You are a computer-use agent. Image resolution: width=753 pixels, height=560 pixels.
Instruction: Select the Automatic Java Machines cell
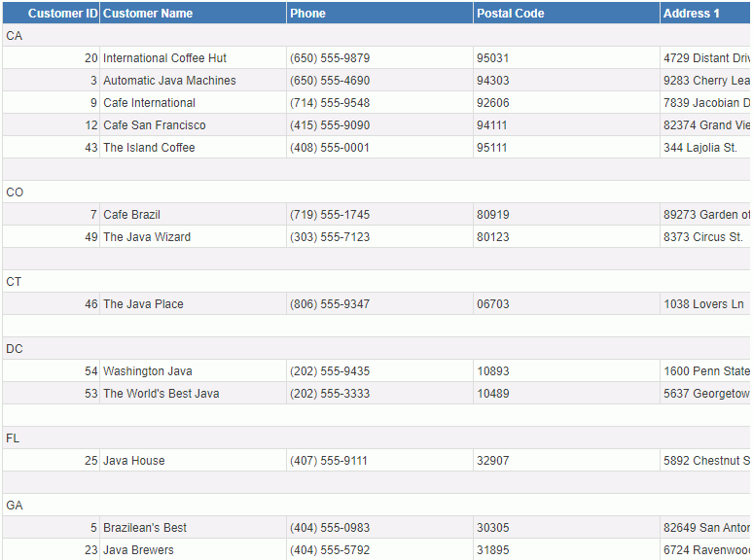tap(169, 81)
